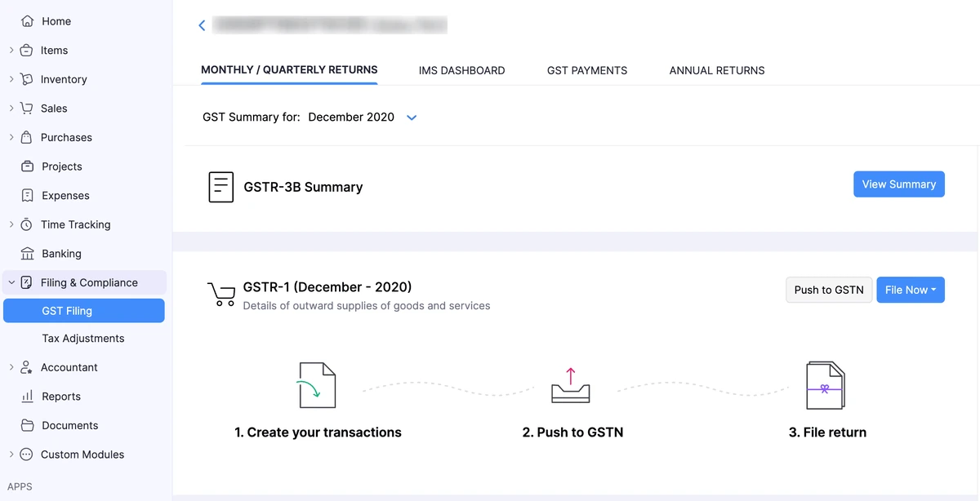
Task: Click the View Summary button
Action: [899, 184]
